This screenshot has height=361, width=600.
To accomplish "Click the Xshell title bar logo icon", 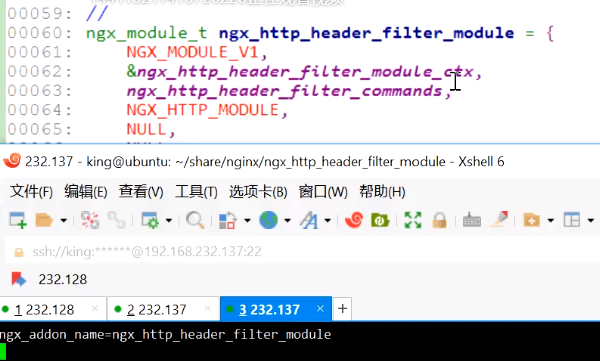I will click(x=12, y=161).
